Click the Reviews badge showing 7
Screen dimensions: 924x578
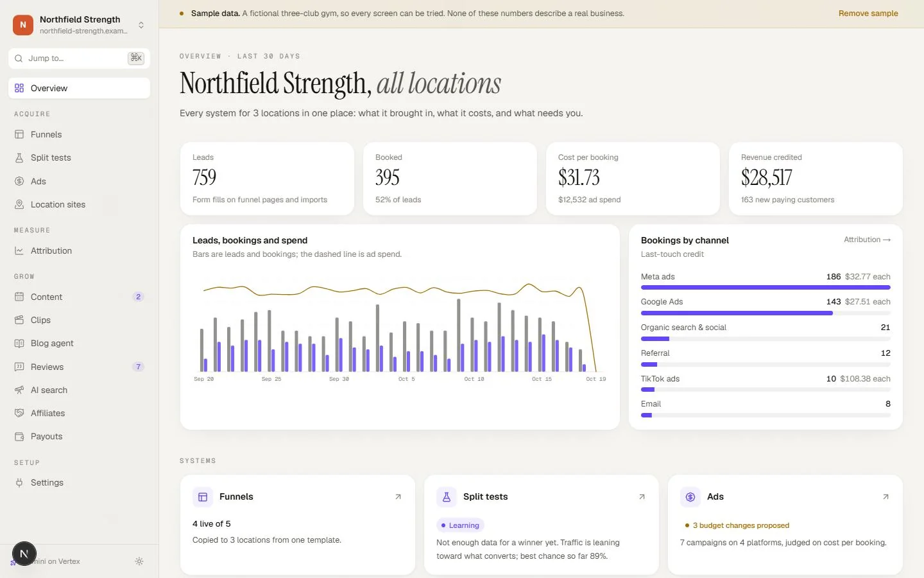click(x=138, y=367)
